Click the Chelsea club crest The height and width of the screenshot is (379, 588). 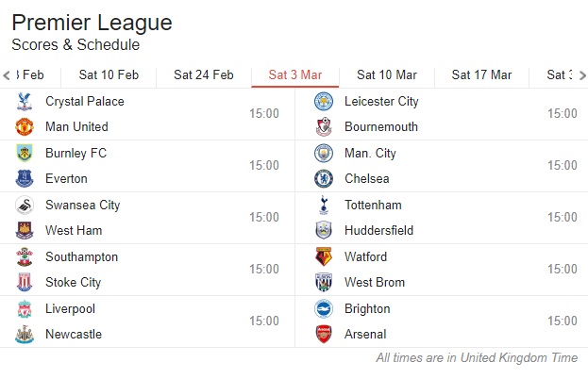click(324, 178)
